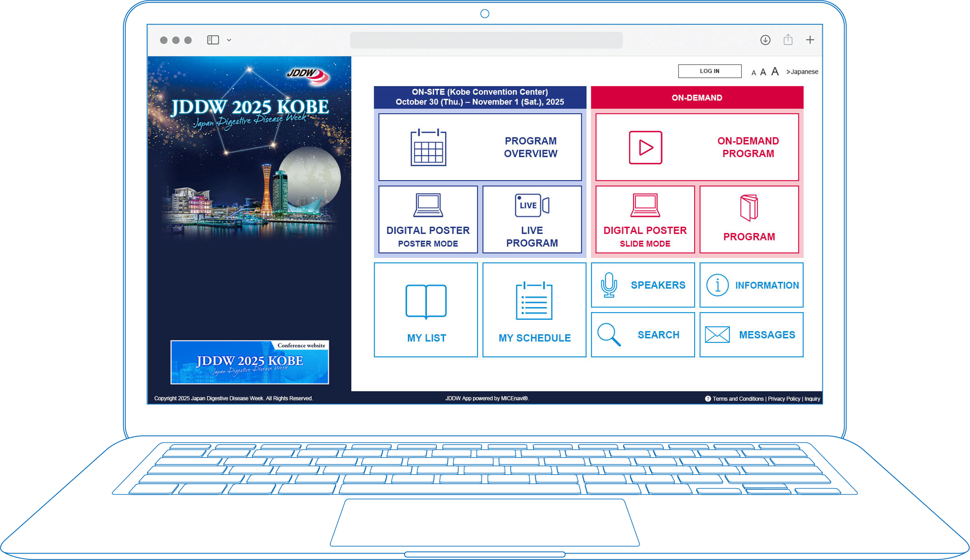Click the browser downloads icon
Viewport: 970px width, 560px height.
[765, 40]
